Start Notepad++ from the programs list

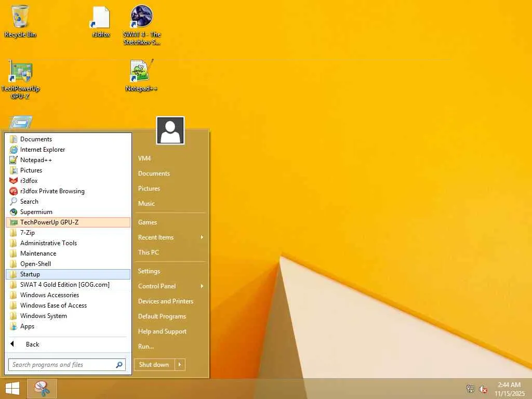(x=68, y=160)
